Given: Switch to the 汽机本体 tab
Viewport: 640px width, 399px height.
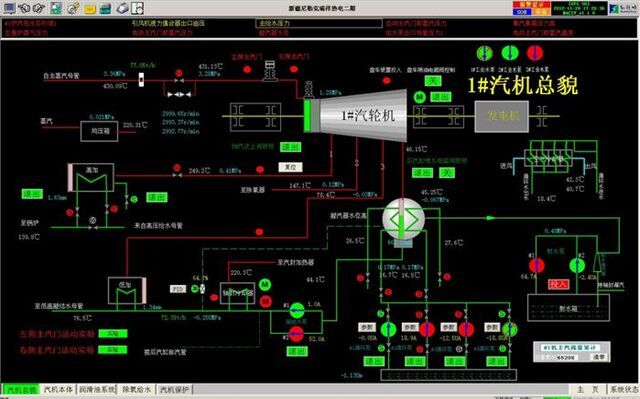Looking at the screenshot, I should pyautogui.click(x=58, y=390).
